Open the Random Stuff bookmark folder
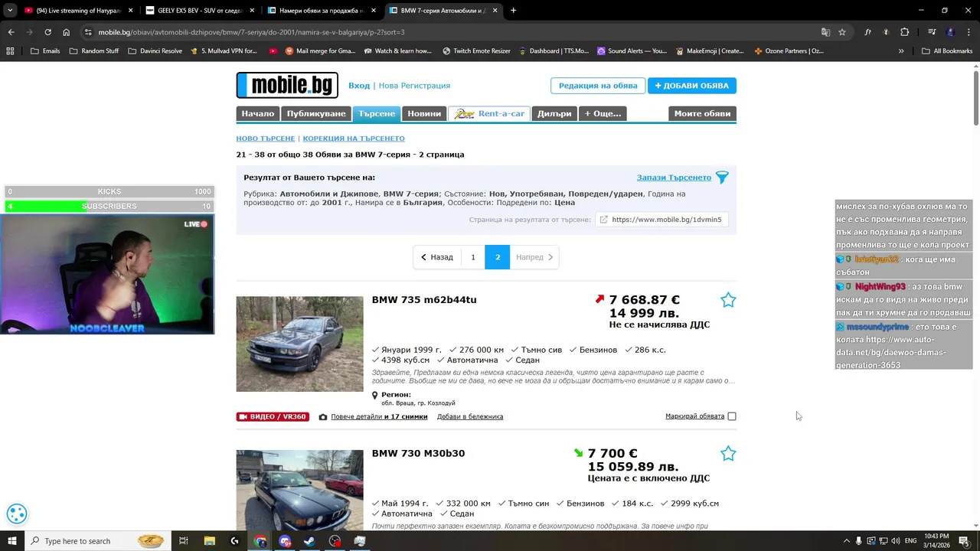The image size is (980, 551). pos(94,51)
